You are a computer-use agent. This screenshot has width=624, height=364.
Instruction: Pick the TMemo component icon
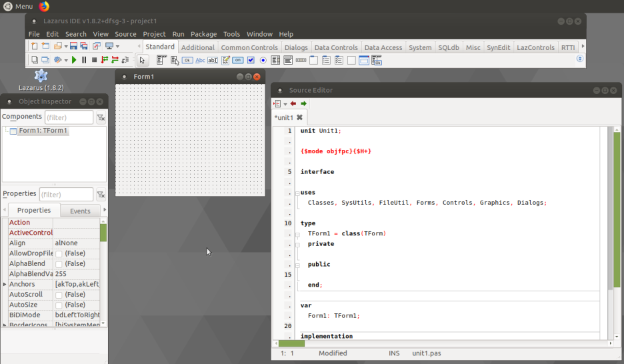225,61
